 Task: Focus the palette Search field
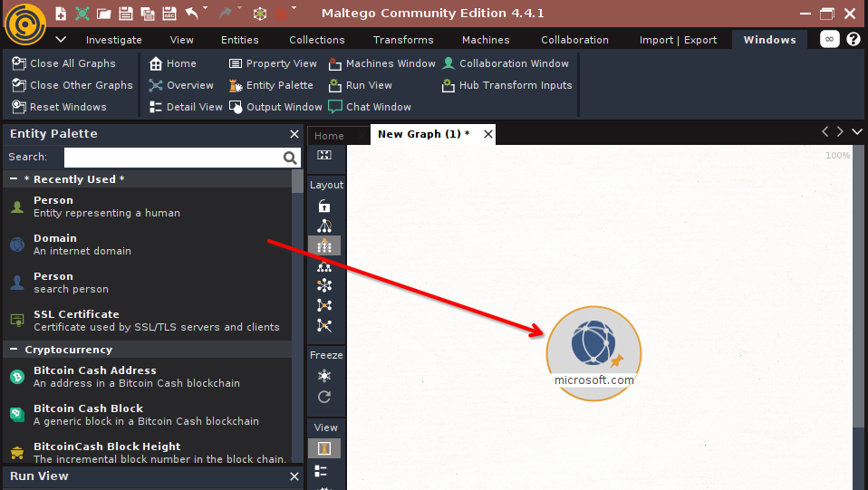(x=174, y=158)
